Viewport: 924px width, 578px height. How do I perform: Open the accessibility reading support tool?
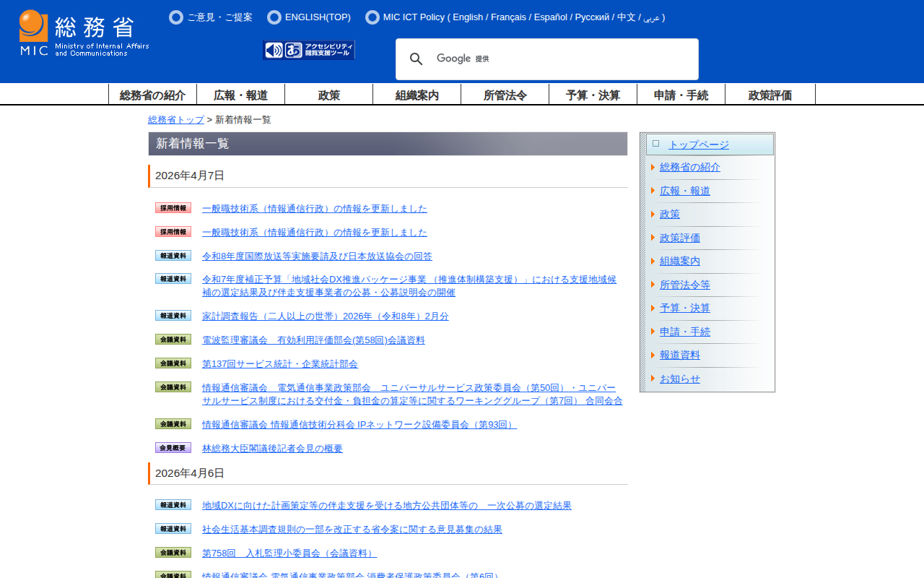click(309, 50)
